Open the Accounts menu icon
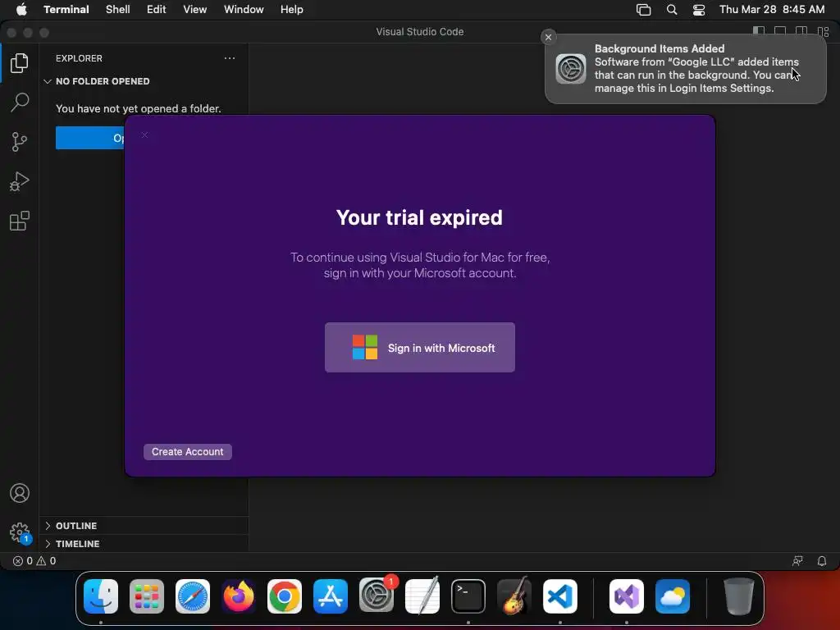The height and width of the screenshot is (630, 840). (20, 493)
